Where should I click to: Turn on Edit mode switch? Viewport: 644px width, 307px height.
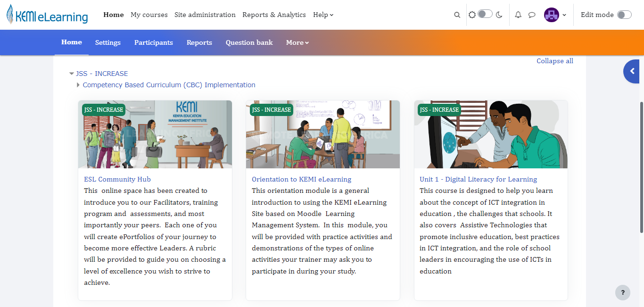624,15
